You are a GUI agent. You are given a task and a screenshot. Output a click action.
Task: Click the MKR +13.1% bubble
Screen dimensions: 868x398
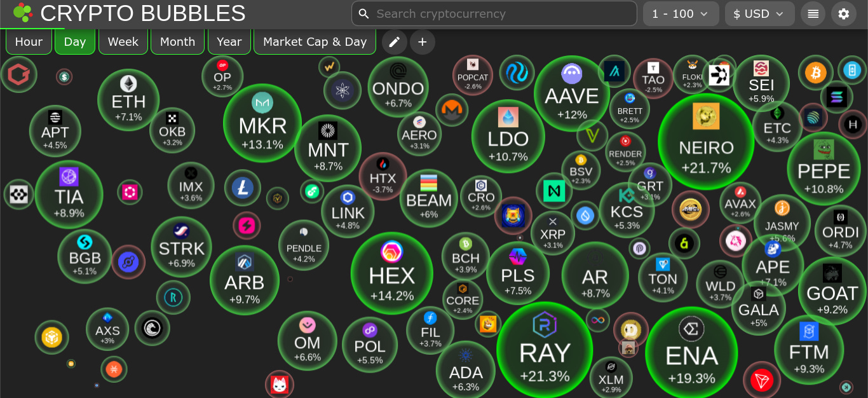point(262,123)
